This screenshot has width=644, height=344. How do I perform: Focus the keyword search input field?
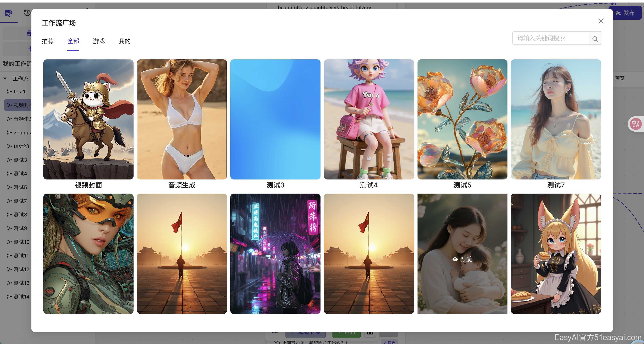click(x=550, y=38)
